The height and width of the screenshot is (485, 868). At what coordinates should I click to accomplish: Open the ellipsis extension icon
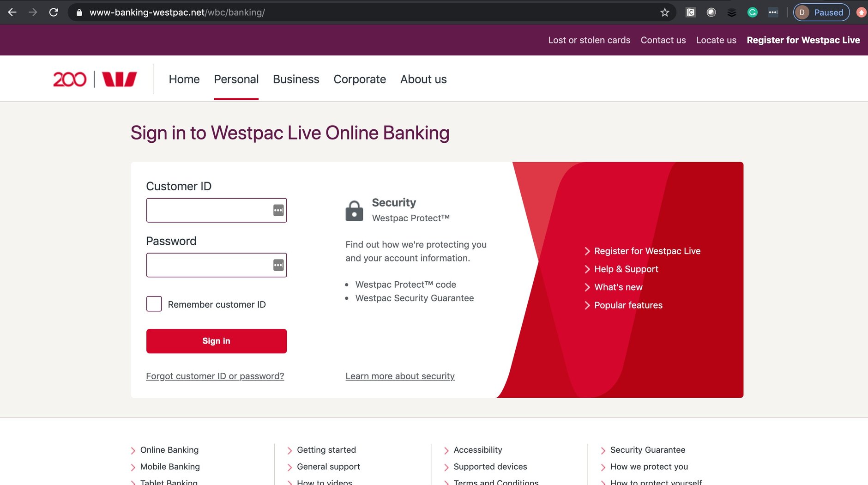(x=773, y=12)
